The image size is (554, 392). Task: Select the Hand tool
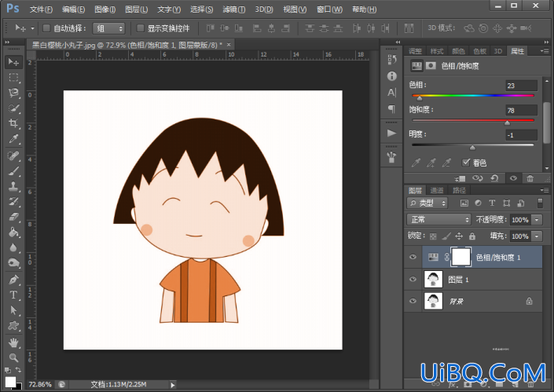click(13, 343)
